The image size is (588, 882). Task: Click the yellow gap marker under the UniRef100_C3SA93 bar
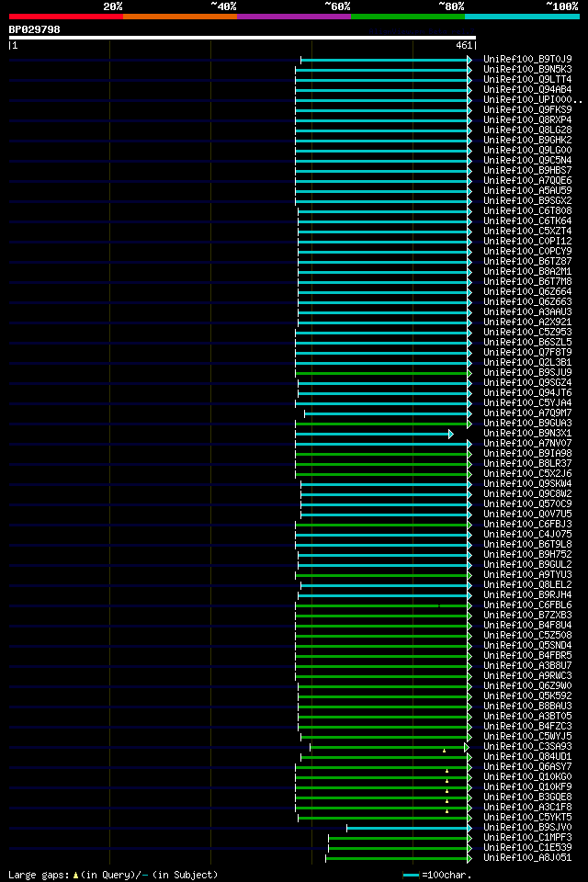(444, 751)
